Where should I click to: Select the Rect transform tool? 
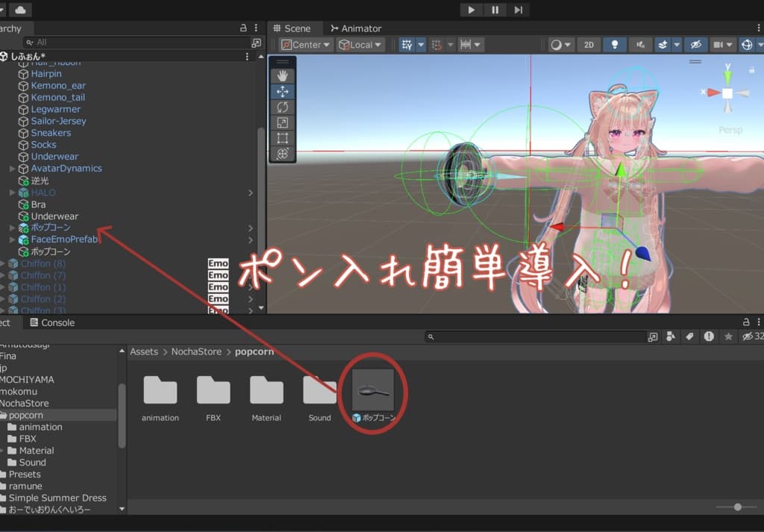(281, 138)
